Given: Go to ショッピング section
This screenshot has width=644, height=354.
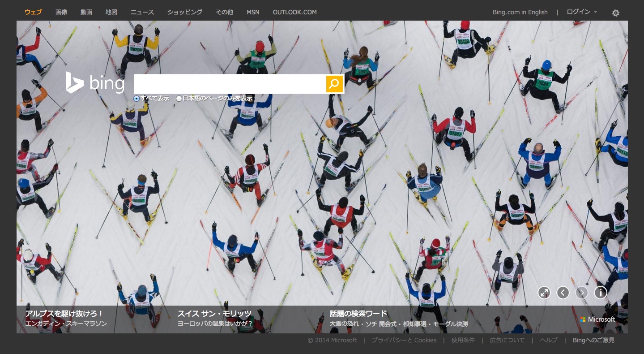Looking at the screenshot, I should click(x=185, y=12).
